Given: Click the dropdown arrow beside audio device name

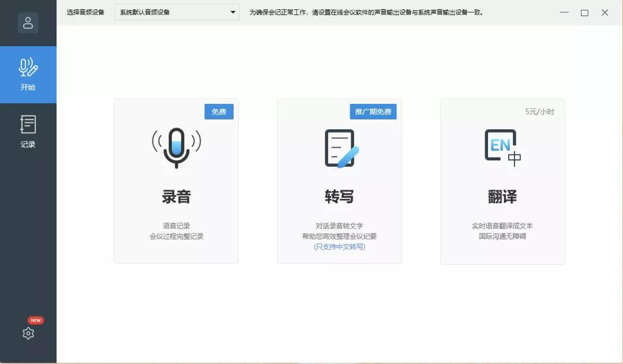Looking at the screenshot, I should [x=232, y=12].
